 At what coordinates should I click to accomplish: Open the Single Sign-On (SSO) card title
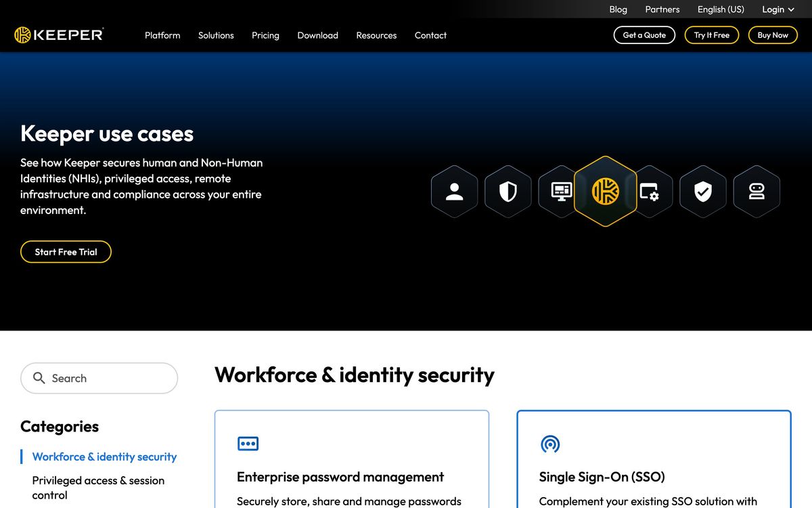[602, 477]
